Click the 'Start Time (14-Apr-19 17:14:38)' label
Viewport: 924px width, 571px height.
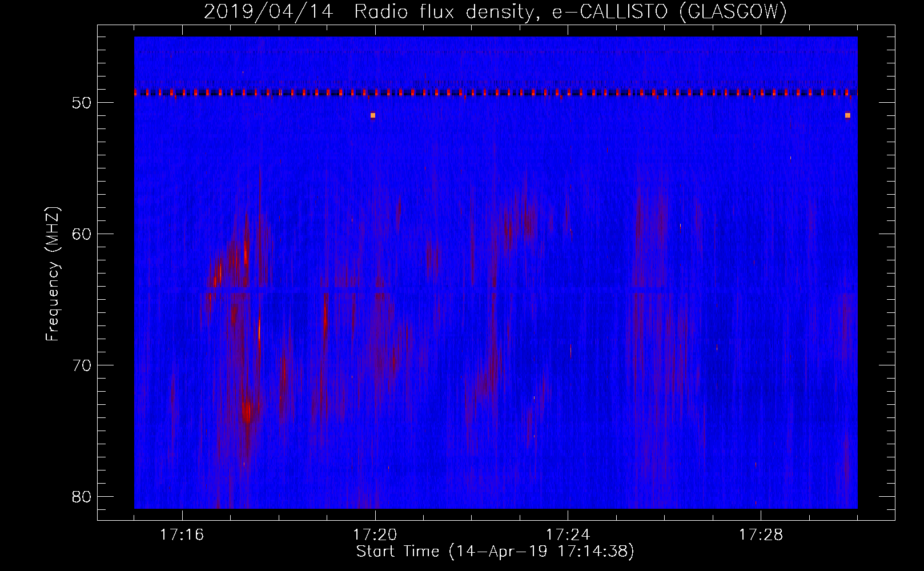pyautogui.click(x=495, y=552)
